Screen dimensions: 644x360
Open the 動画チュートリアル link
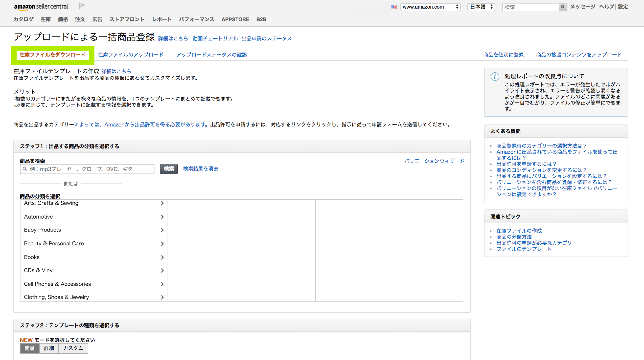click(215, 38)
